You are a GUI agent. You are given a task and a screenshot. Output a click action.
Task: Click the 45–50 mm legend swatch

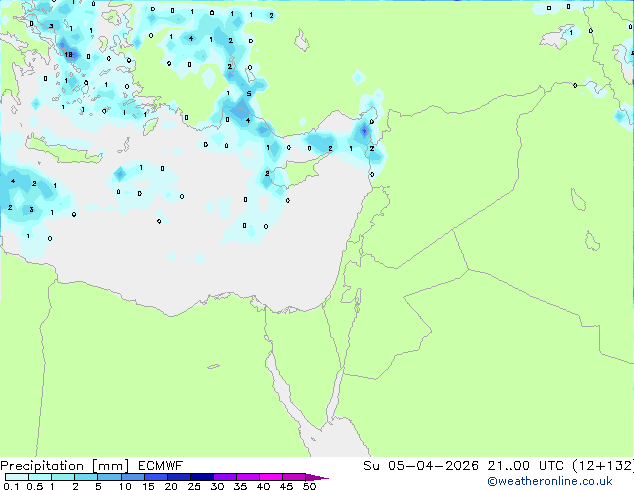(x=294, y=477)
